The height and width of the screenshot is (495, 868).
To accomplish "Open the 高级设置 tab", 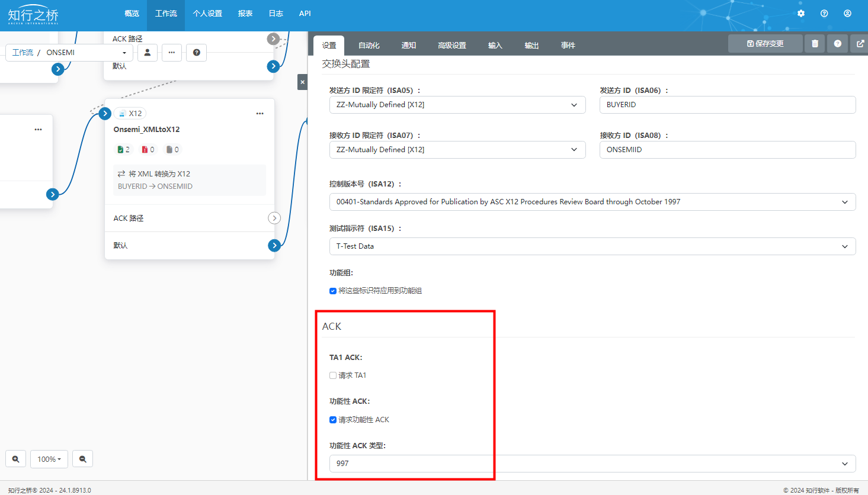I will (x=451, y=46).
